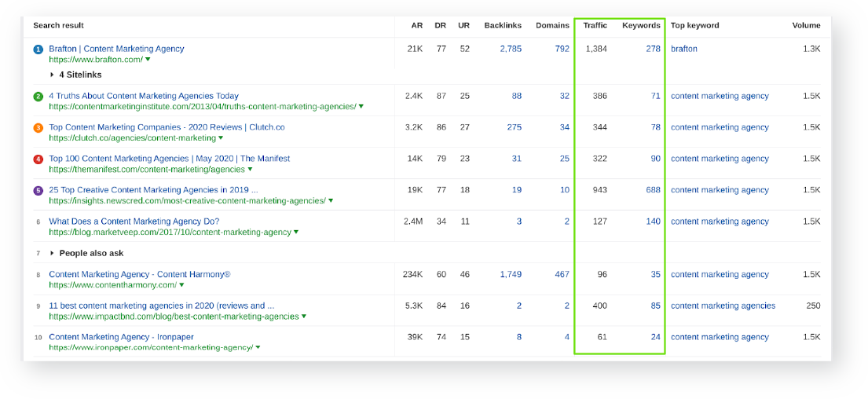This screenshot has width=868, height=399.
Task: Click the Keywords column header
Action: click(x=641, y=25)
